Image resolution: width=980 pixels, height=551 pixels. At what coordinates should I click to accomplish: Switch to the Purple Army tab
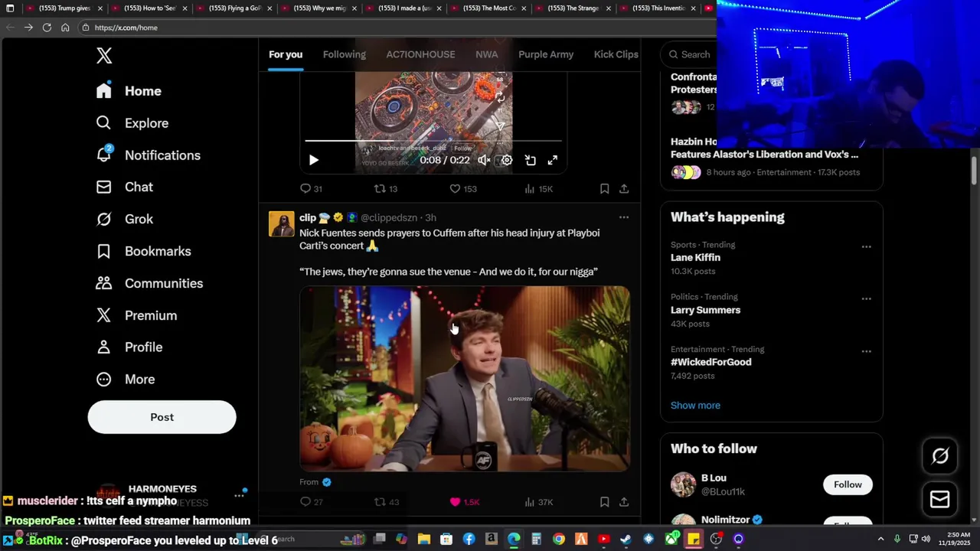click(546, 54)
